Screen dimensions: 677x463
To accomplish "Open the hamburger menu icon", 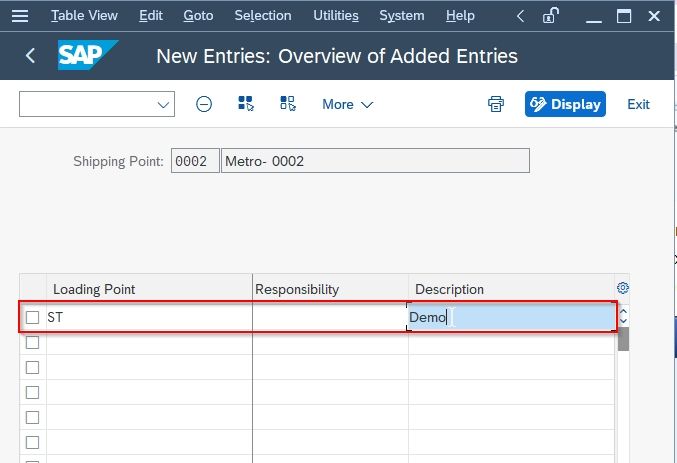I will point(20,16).
